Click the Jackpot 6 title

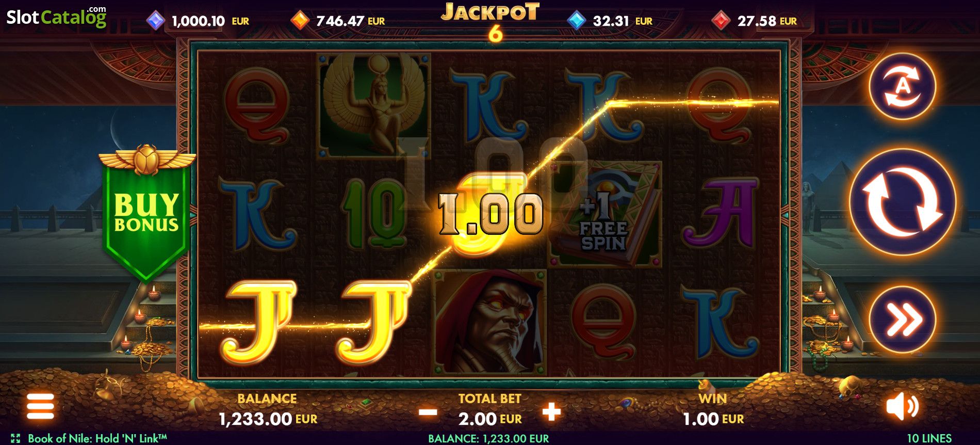click(x=490, y=22)
